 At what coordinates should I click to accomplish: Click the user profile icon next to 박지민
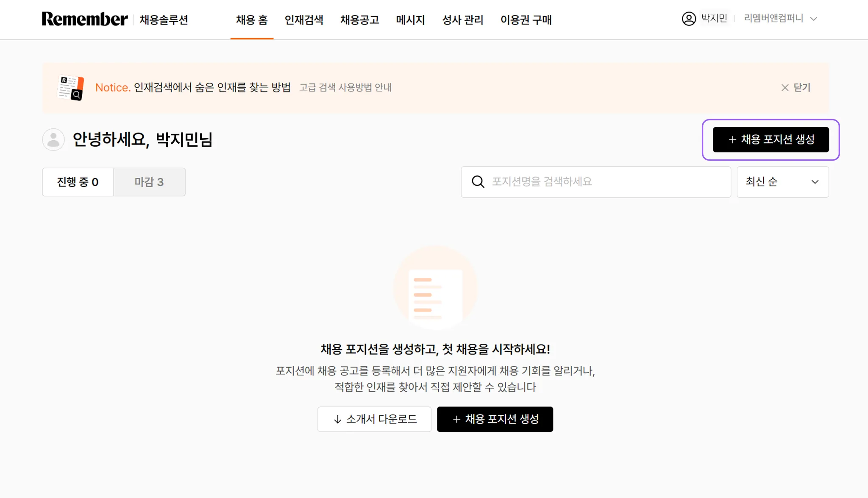point(689,19)
